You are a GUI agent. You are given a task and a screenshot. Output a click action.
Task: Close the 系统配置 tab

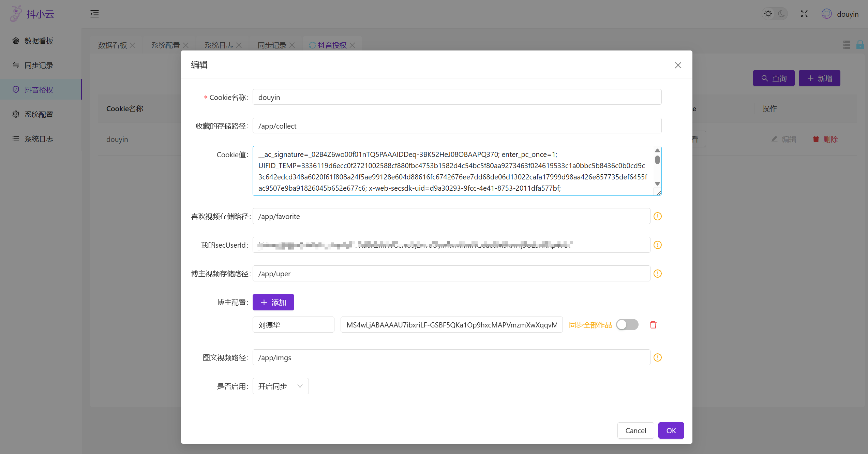(186, 45)
